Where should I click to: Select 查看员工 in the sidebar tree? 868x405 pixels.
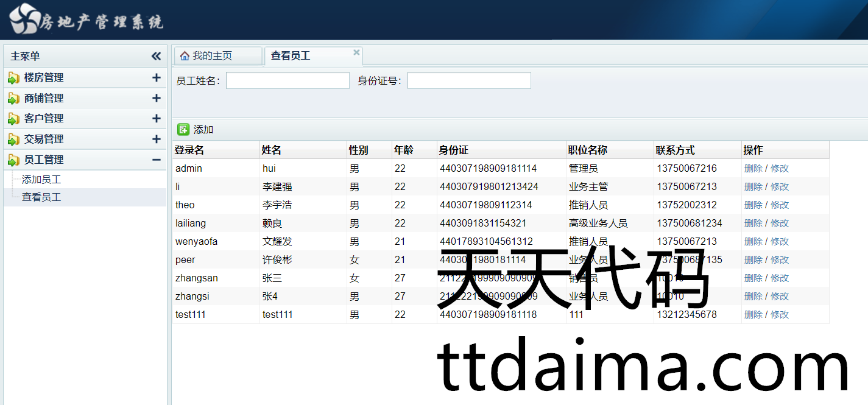(41, 197)
